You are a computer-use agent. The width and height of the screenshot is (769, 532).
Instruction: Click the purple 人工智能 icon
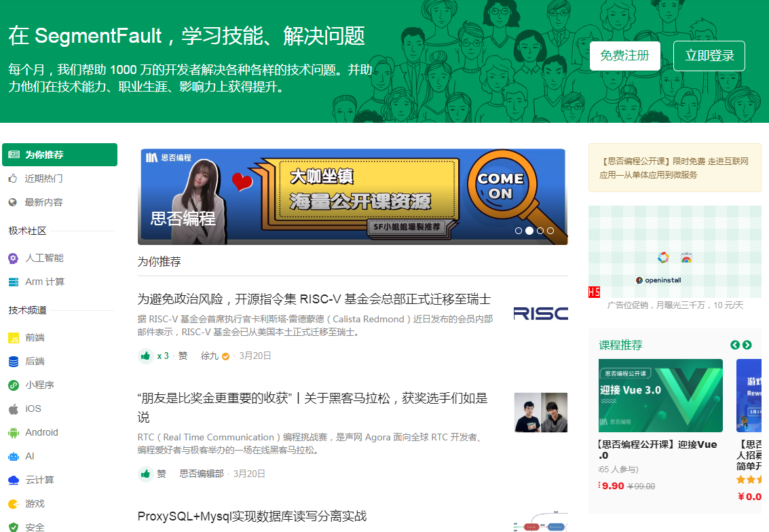pyautogui.click(x=14, y=258)
